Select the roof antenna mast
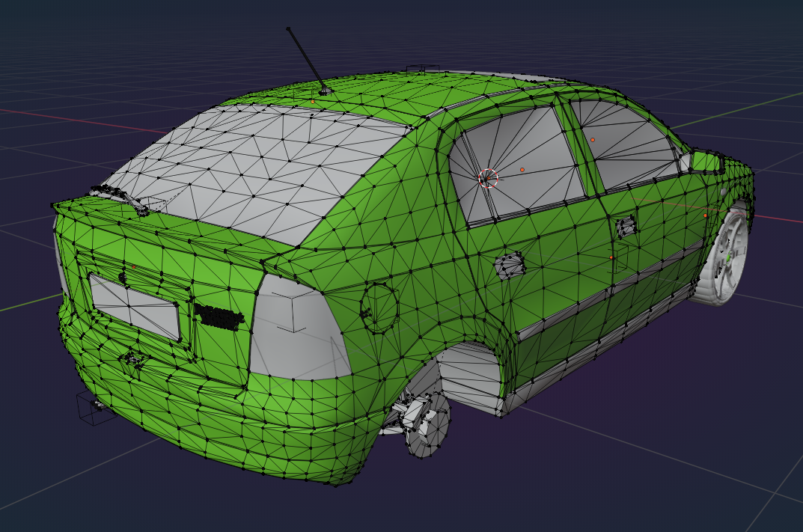The height and width of the screenshot is (532, 803). pyautogui.click(x=306, y=58)
